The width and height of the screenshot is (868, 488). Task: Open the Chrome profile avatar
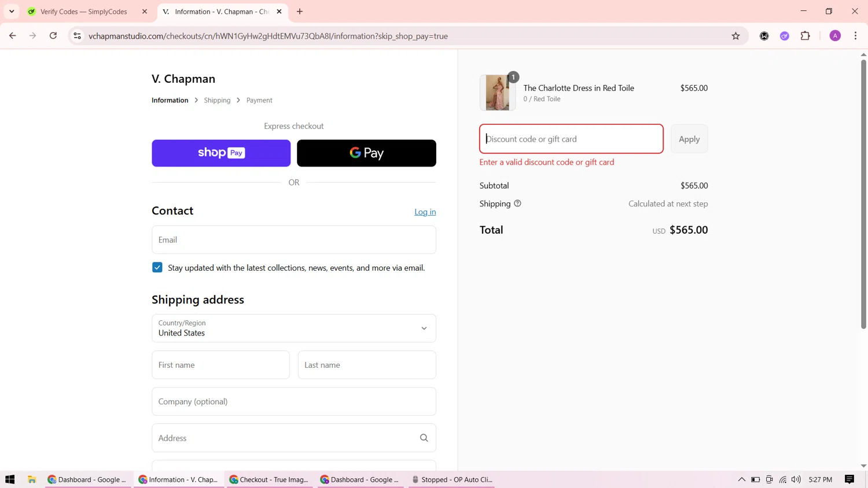835,36
